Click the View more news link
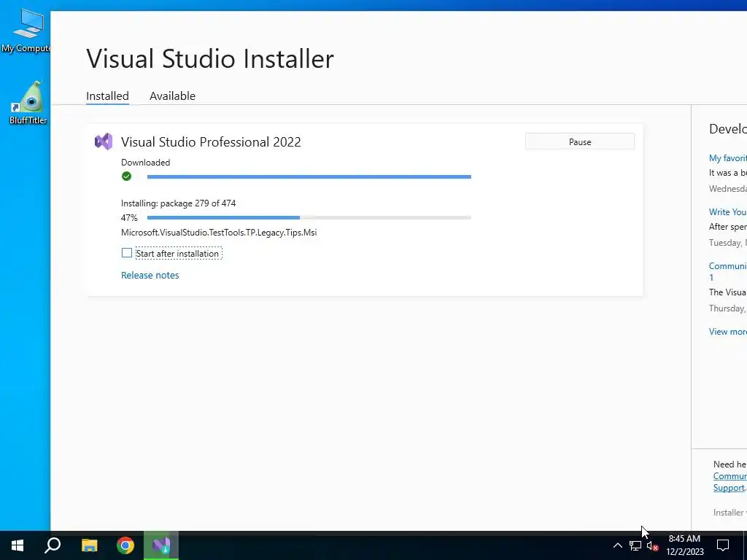747x560 pixels. 727,332
